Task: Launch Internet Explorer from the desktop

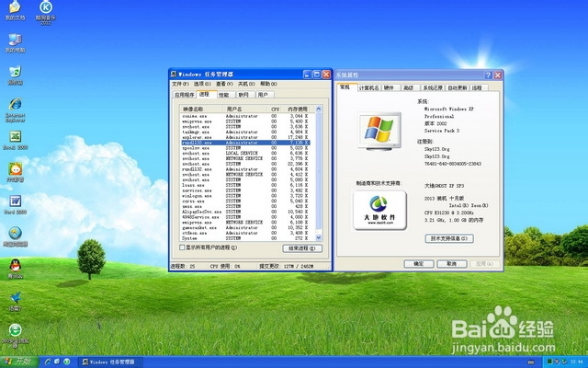Action: click(15, 109)
